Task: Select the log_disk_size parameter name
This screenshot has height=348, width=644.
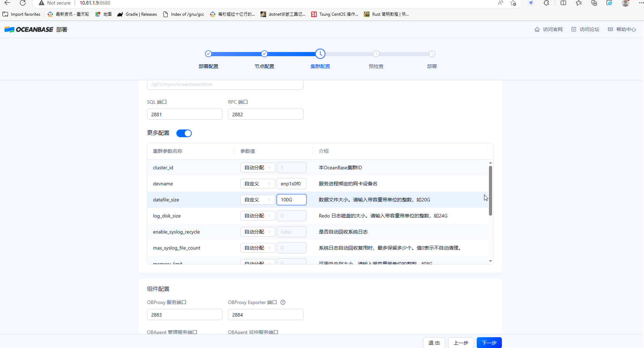Action: point(167,216)
